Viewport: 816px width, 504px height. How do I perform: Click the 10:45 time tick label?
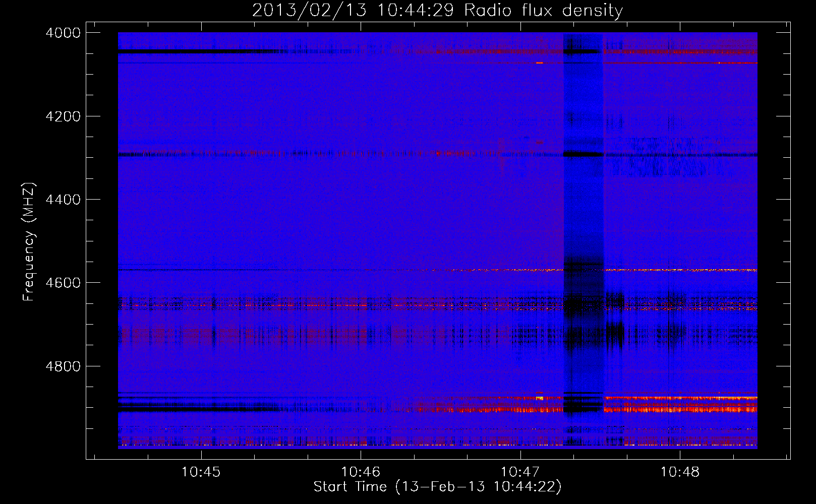click(x=201, y=472)
